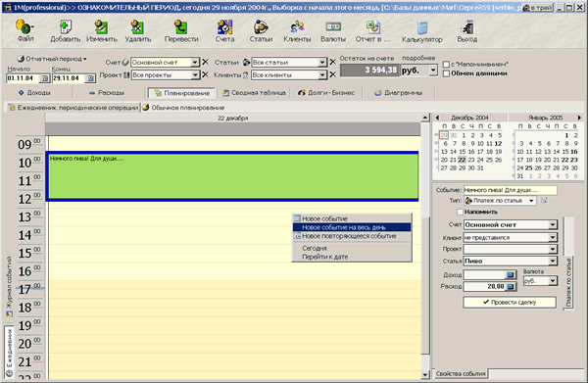Click the Событие name input field

point(510,190)
